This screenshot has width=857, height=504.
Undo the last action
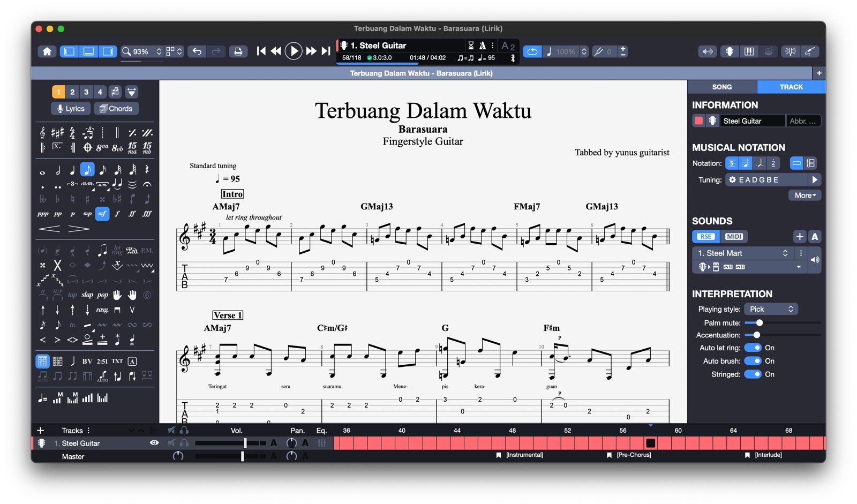tap(197, 51)
